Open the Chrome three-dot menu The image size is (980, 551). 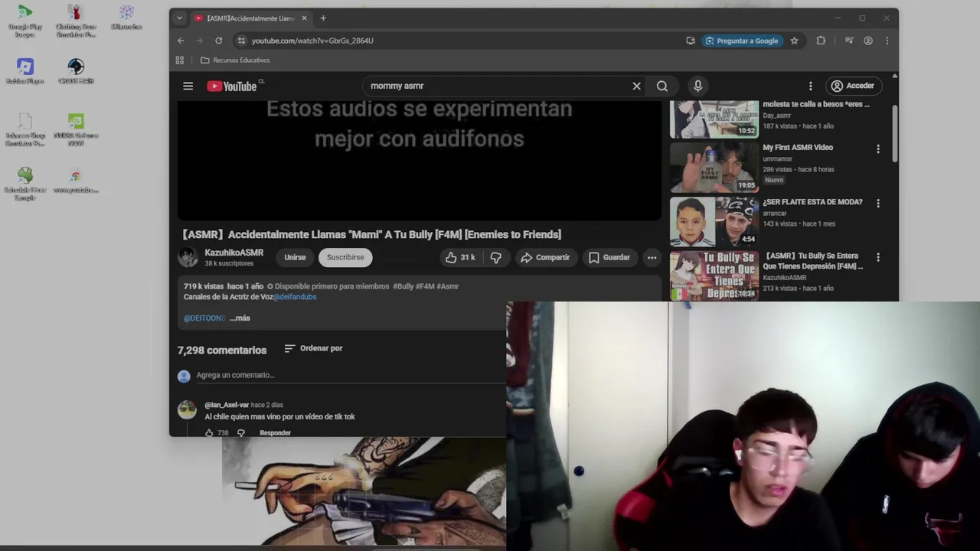coord(887,41)
